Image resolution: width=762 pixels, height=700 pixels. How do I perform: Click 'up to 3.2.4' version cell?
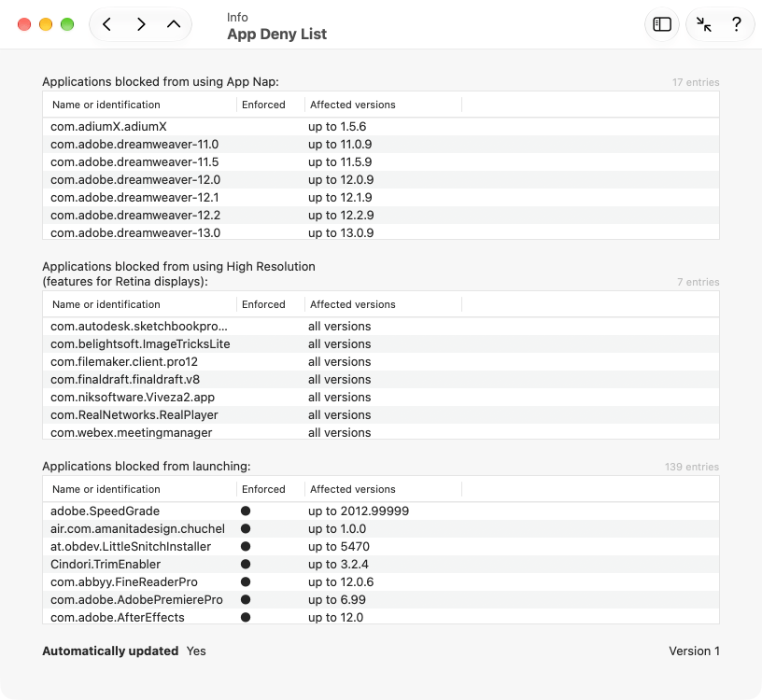pyautogui.click(x=338, y=564)
